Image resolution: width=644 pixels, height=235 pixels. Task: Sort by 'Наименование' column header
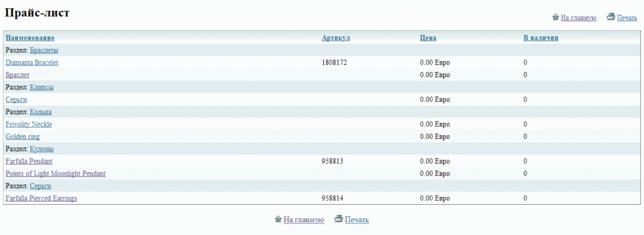(x=30, y=38)
